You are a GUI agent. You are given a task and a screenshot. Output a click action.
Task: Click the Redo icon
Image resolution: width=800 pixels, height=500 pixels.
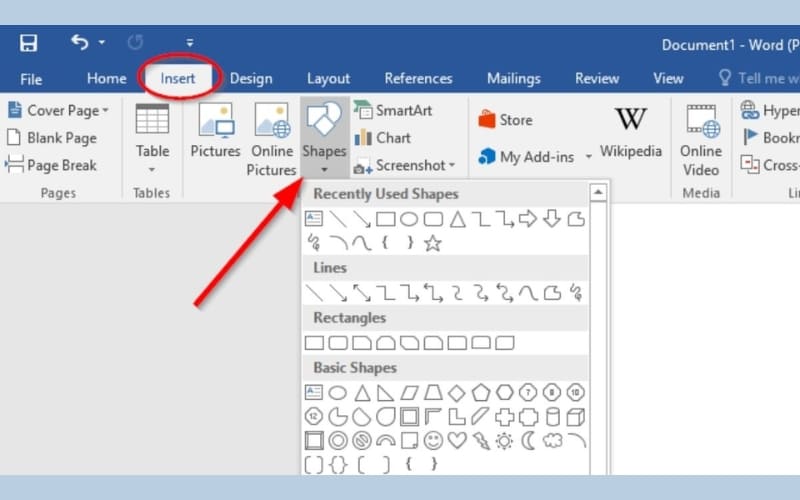pyautogui.click(x=135, y=42)
